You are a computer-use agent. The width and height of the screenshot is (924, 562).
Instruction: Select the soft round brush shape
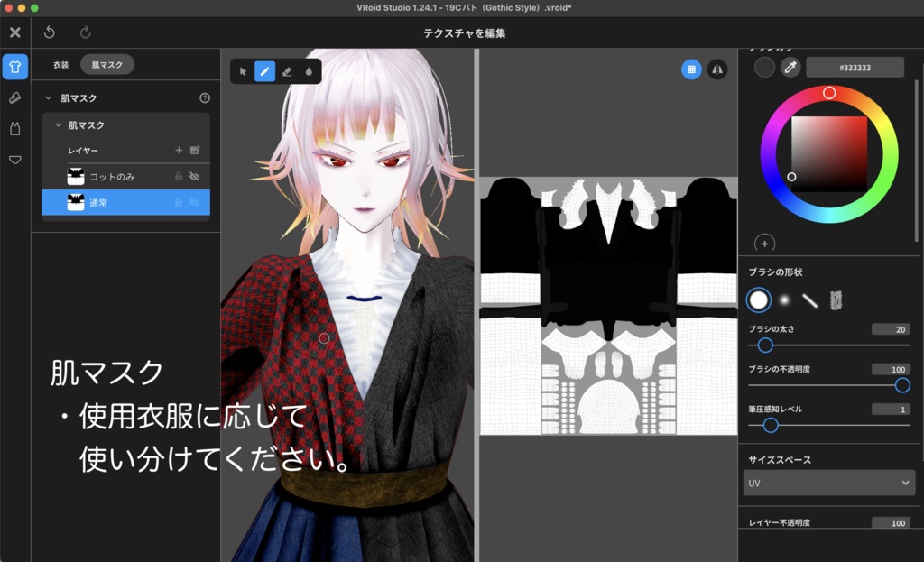[782, 299]
